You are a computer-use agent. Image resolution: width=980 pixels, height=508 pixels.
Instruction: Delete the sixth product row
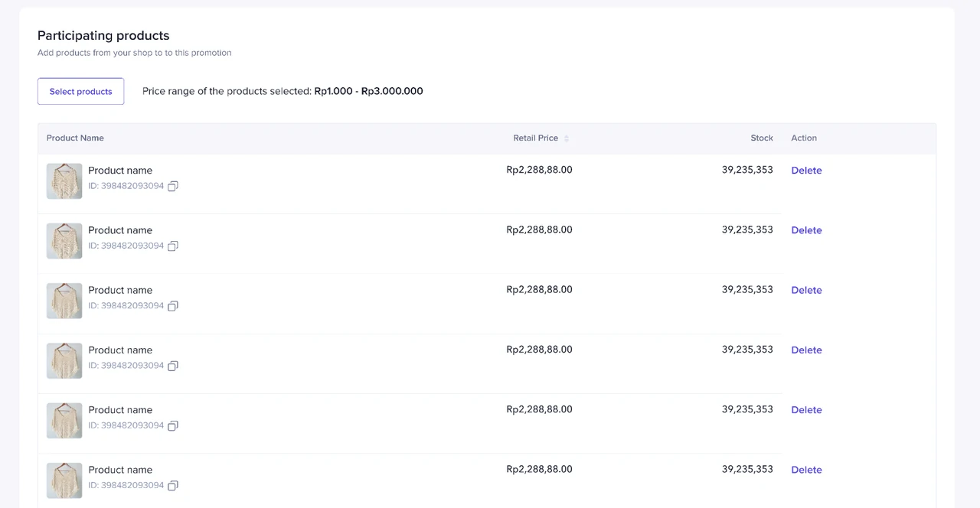806,470
